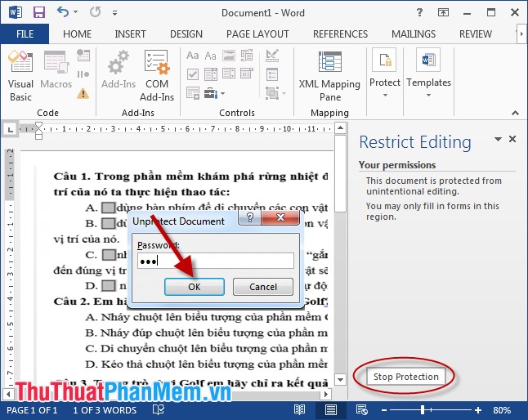
Task: Insert Check Box content control
Action: click(193, 74)
